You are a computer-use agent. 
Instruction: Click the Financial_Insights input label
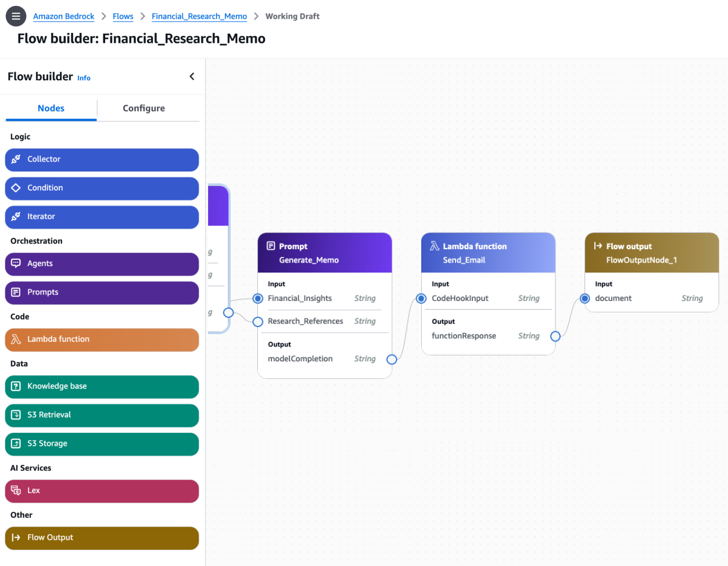(x=300, y=298)
